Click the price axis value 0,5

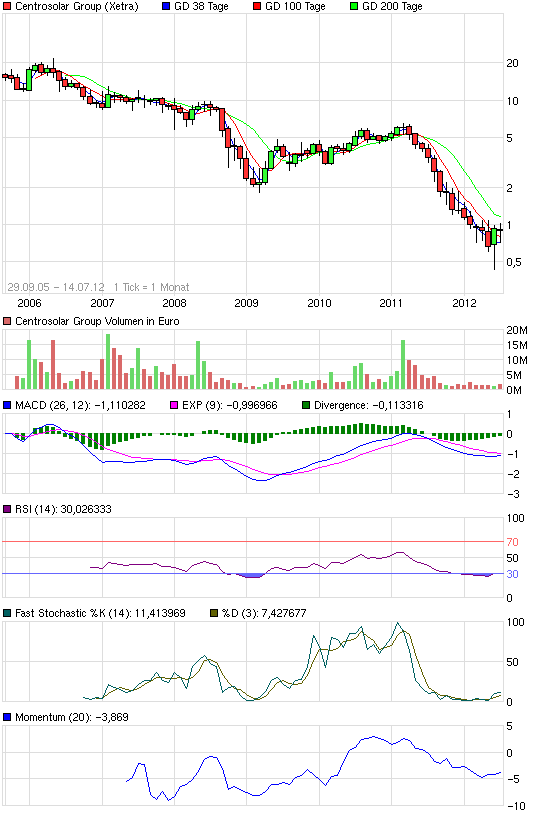(x=514, y=262)
